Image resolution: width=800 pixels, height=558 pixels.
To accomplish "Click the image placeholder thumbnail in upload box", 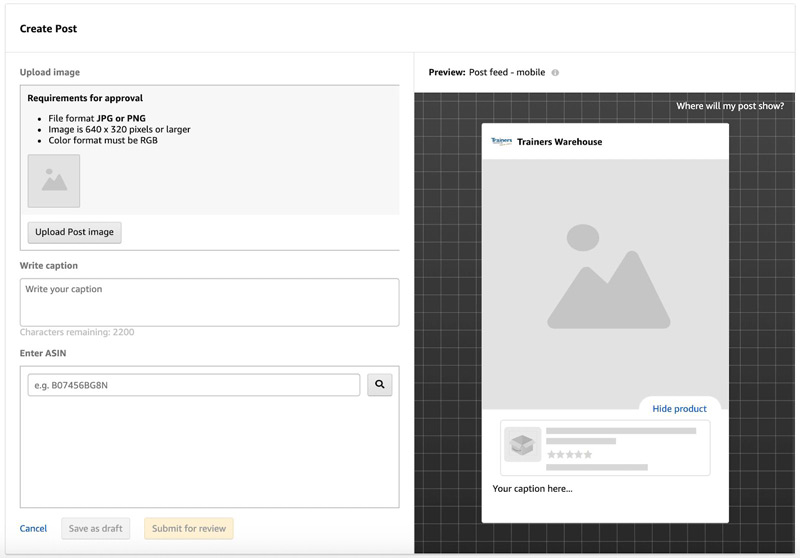I will pos(54,181).
